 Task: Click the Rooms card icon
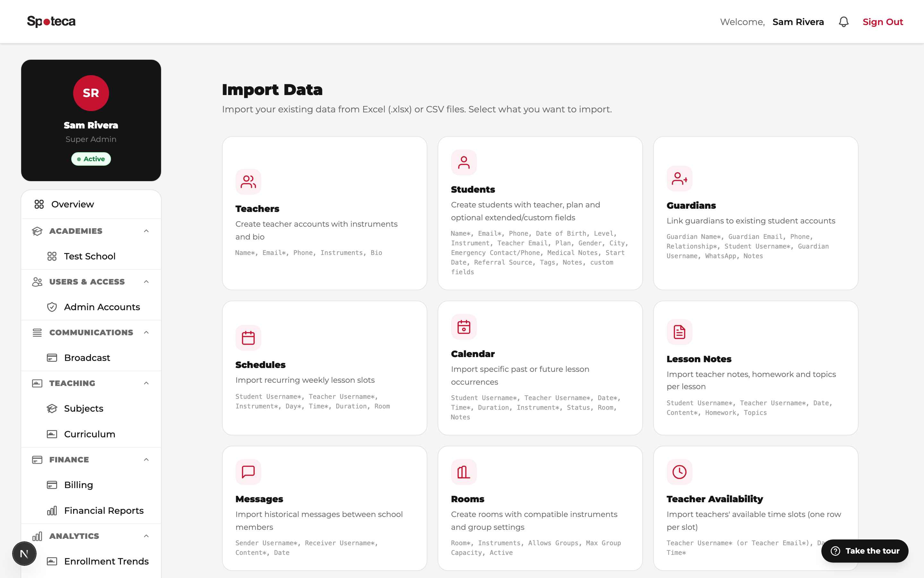(x=464, y=472)
